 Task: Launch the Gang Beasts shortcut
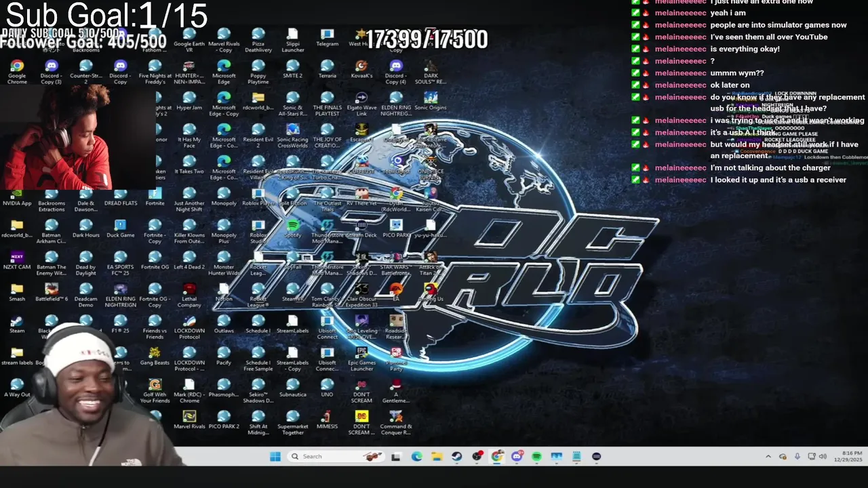[x=155, y=356]
